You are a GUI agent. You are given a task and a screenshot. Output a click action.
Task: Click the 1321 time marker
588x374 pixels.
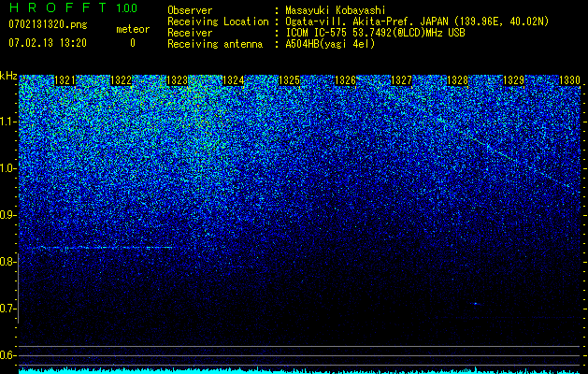(65, 80)
